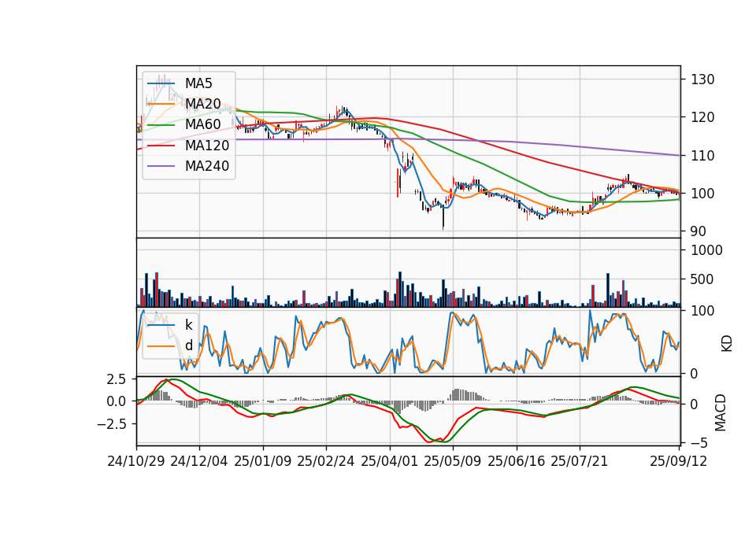The width and height of the screenshot is (756, 543).
Task: Click the 25/04/01 date label
Action: point(389,461)
